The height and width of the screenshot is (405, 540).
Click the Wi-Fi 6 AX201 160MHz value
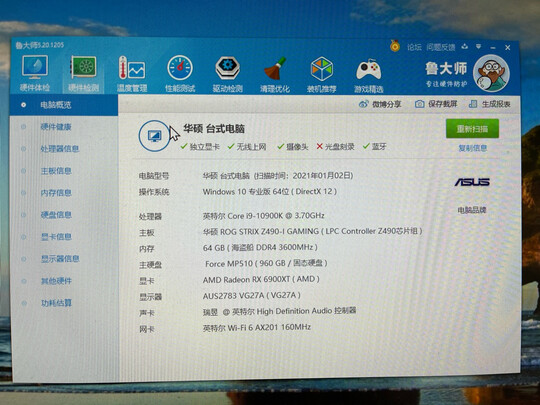tap(257, 327)
